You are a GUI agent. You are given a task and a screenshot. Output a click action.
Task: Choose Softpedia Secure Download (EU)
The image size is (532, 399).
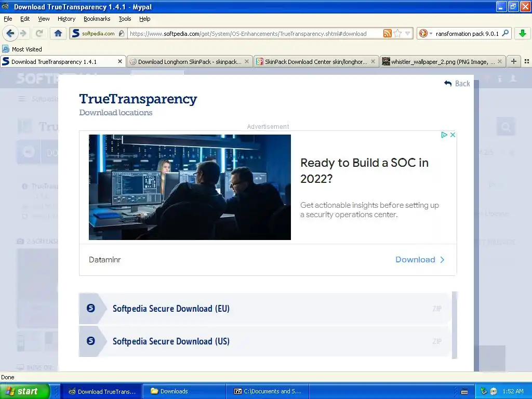(x=265, y=309)
